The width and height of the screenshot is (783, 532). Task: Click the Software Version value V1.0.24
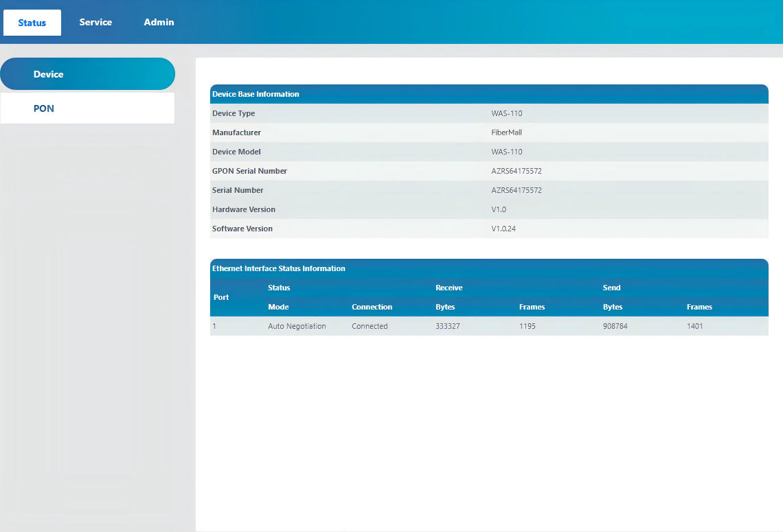coord(503,229)
